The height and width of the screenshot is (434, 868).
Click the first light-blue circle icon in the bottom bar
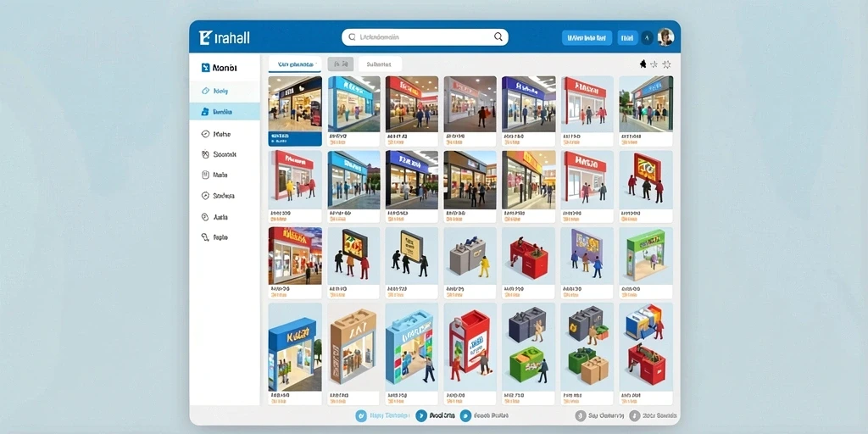360,415
